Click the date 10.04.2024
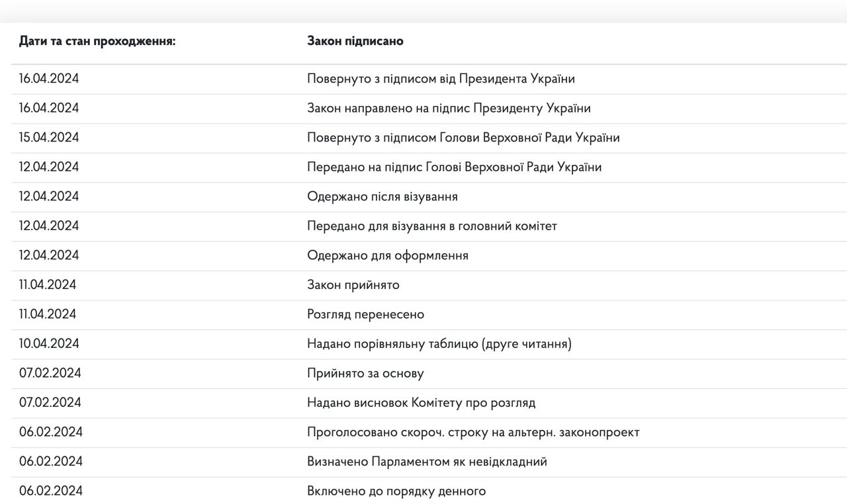Screen dimensions: 847x504 (49, 344)
